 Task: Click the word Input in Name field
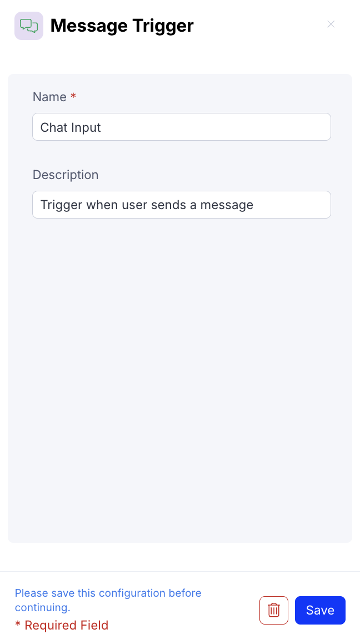pos(86,127)
